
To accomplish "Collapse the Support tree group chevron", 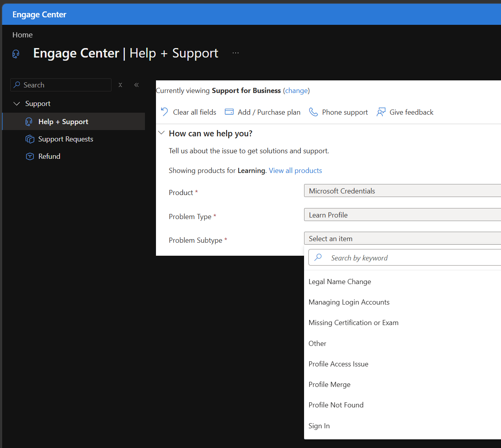I will tap(17, 104).
